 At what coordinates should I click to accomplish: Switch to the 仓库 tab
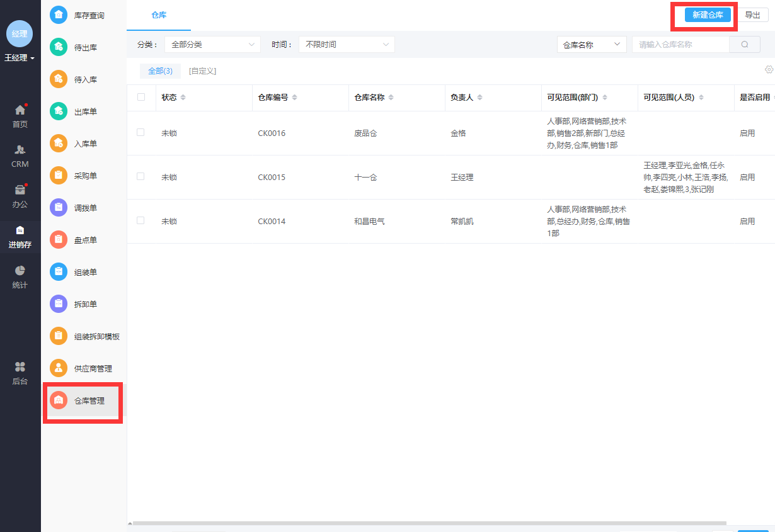pos(159,15)
